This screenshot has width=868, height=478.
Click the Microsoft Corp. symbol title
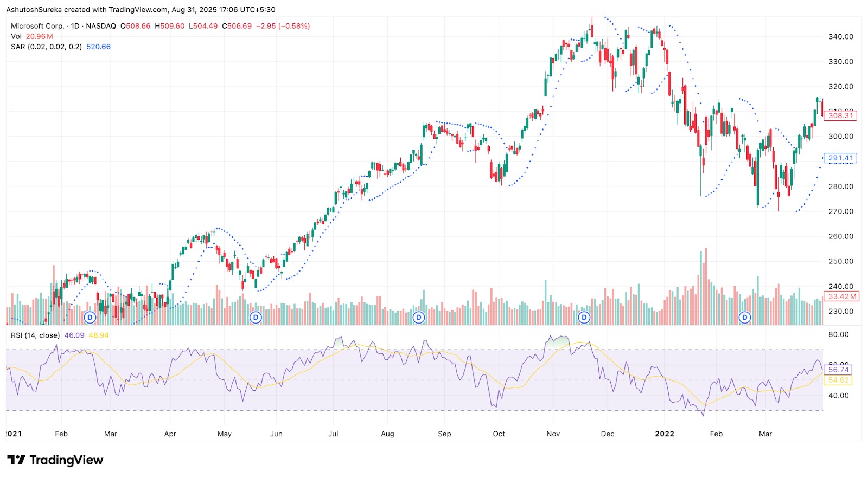(37, 26)
